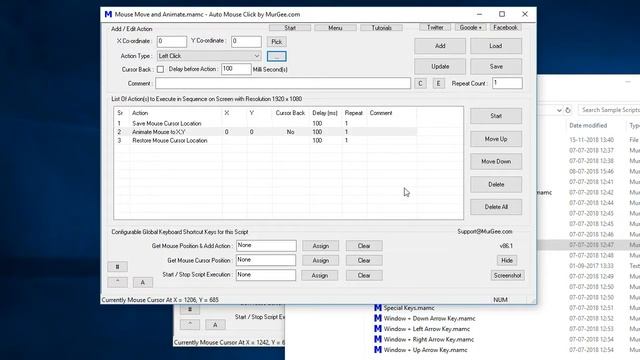Expand address bar dropdown in Explorer window
Image resolution: width=640 pixels, height=360 pixels.
coord(559,110)
